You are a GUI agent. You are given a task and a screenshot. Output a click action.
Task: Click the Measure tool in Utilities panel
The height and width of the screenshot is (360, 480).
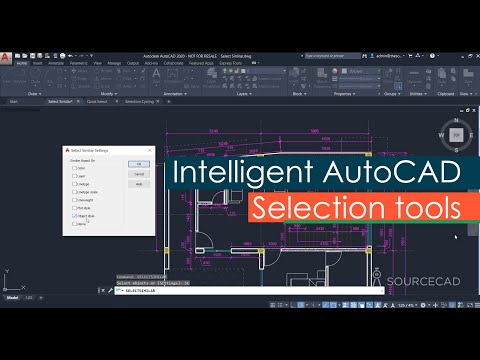[415, 76]
